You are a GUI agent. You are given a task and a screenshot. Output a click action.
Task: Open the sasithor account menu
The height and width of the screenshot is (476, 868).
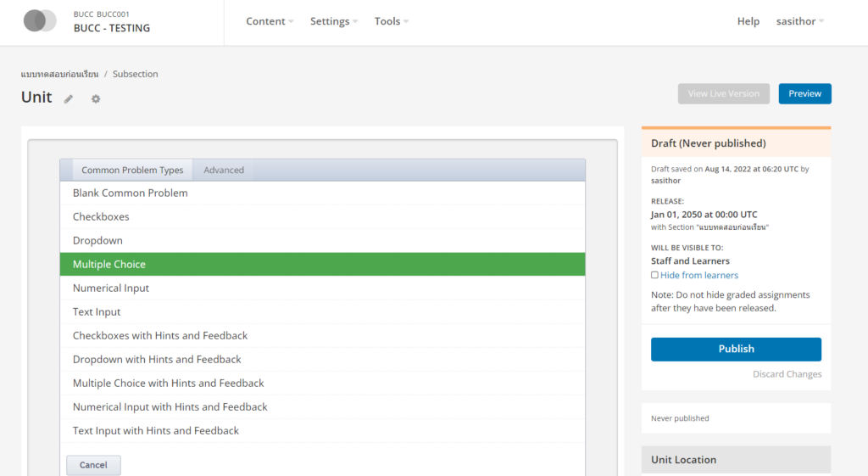point(799,21)
